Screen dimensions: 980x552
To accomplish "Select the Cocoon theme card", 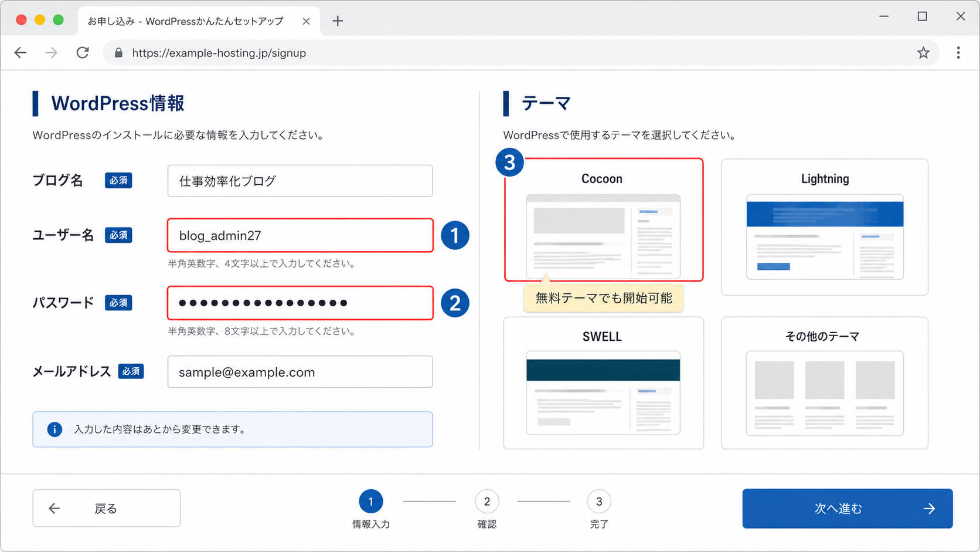I will (x=604, y=219).
